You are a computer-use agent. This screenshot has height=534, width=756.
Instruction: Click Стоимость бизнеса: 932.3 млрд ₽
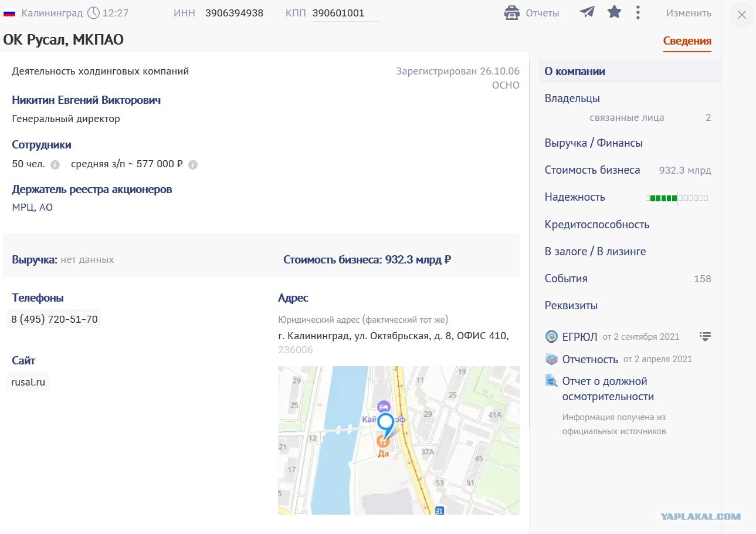367,260
